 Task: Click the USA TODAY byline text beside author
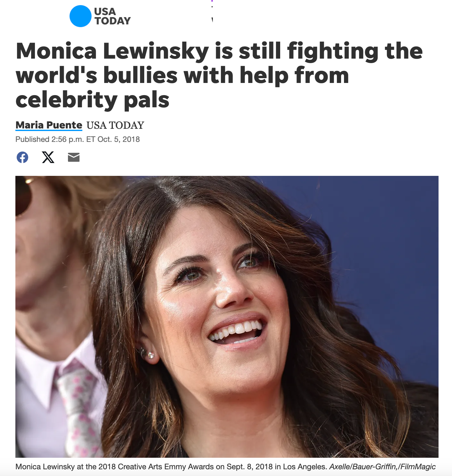tap(115, 125)
